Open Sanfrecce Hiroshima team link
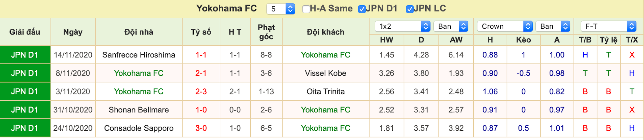The height and width of the screenshot is (140, 644). [x=139, y=55]
